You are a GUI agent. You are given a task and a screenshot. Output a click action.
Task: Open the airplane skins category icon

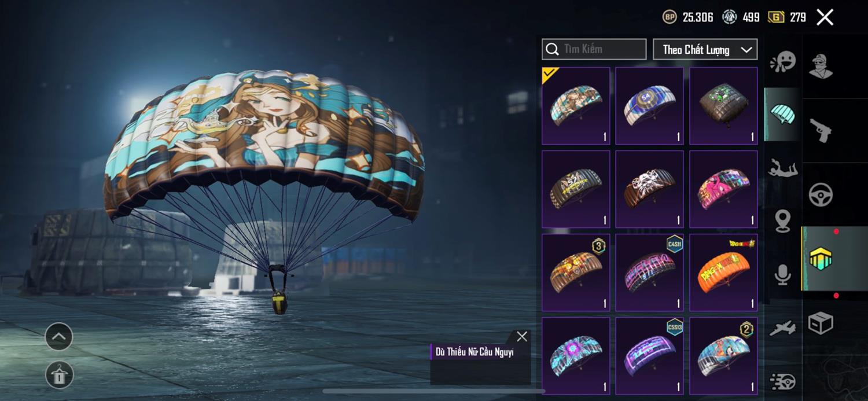[x=783, y=328]
